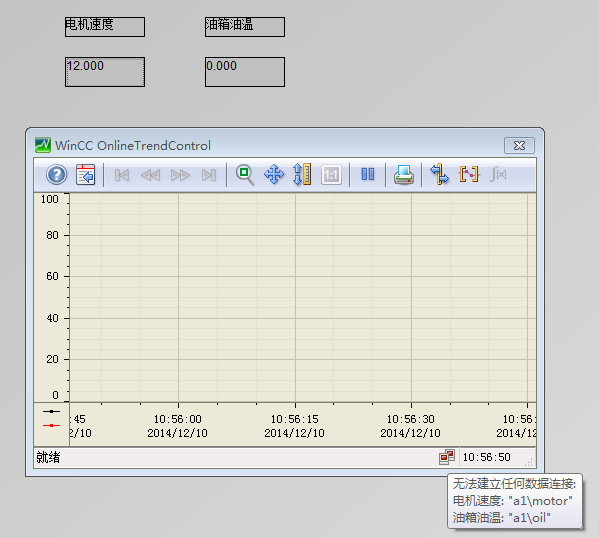Click the 10:56:15 time axis label

coord(295,419)
